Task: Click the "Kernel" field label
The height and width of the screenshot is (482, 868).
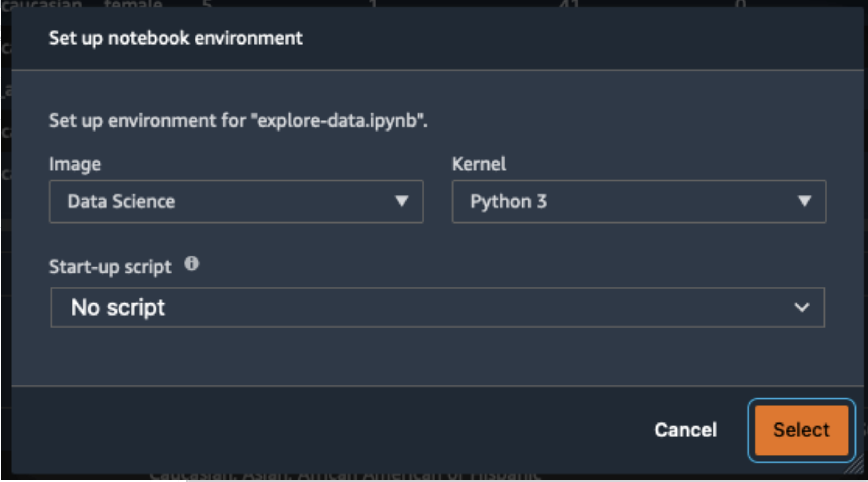Action: click(x=479, y=164)
